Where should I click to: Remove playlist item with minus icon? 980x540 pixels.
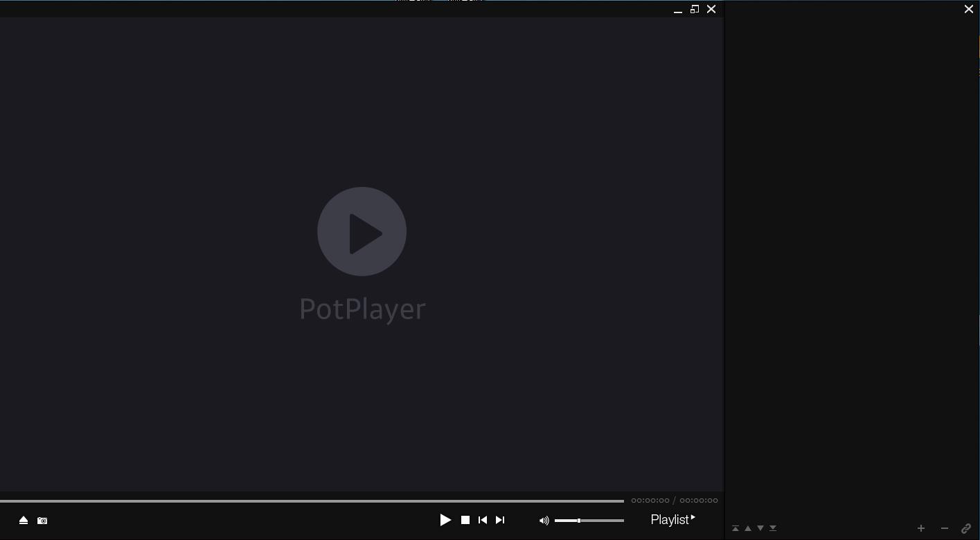(x=944, y=528)
